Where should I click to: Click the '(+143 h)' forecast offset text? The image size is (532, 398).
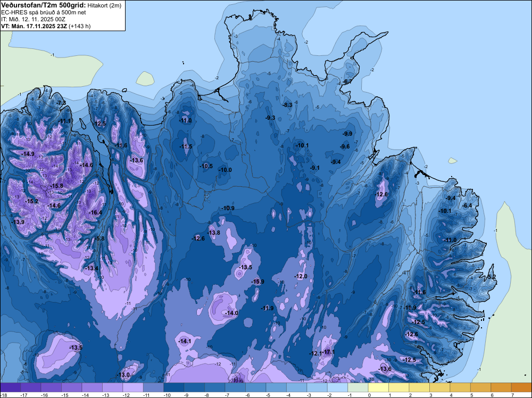[79, 26]
